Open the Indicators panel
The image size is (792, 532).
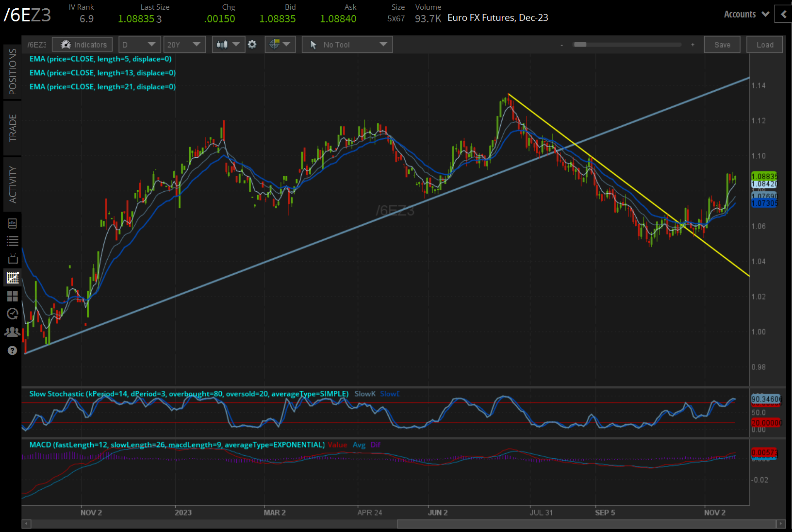click(x=82, y=45)
